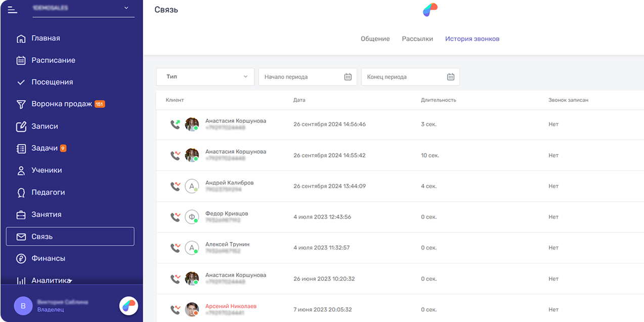Switch to the Общение tab
The width and height of the screenshot is (644, 322).
(x=375, y=39)
